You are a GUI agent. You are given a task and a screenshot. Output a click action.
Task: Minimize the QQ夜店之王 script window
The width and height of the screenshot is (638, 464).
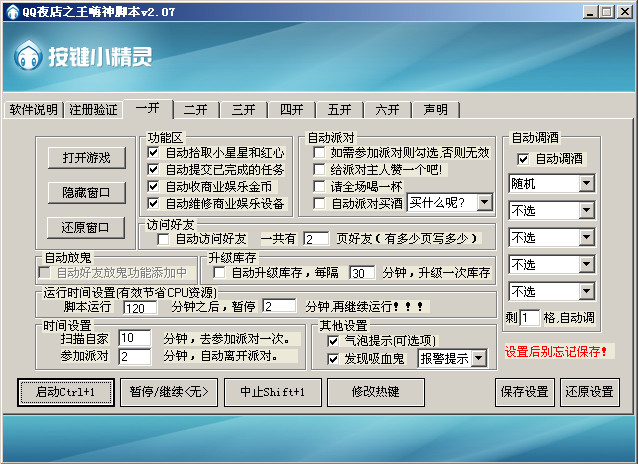pos(590,12)
